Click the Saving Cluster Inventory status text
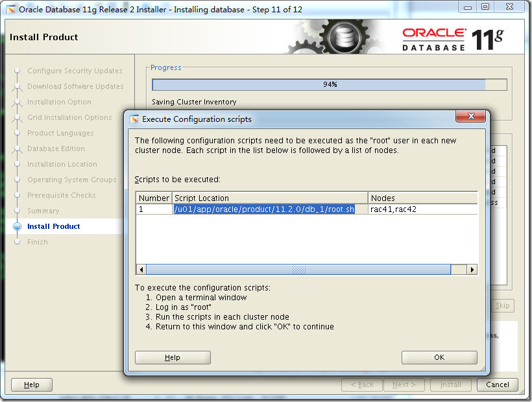532x402 pixels. click(x=194, y=102)
